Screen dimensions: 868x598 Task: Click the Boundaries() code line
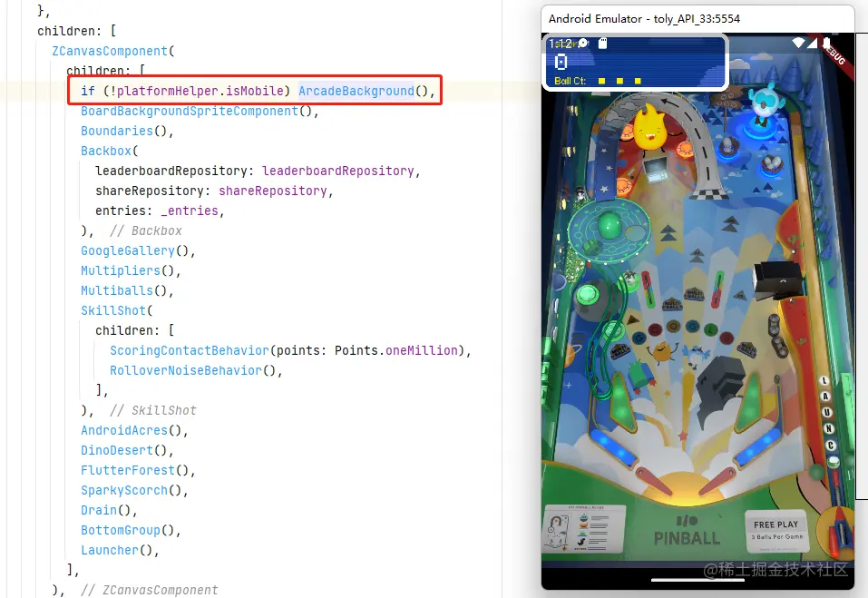[x=127, y=131]
